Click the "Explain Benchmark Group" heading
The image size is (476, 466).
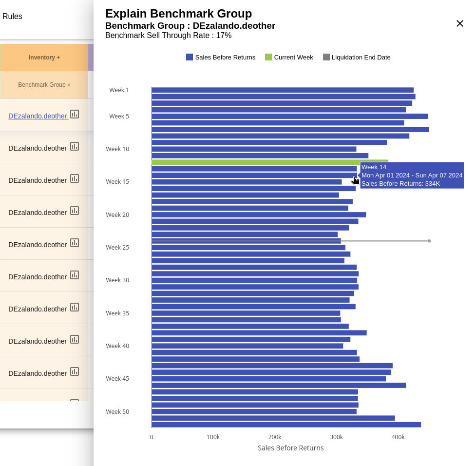pos(178,14)
